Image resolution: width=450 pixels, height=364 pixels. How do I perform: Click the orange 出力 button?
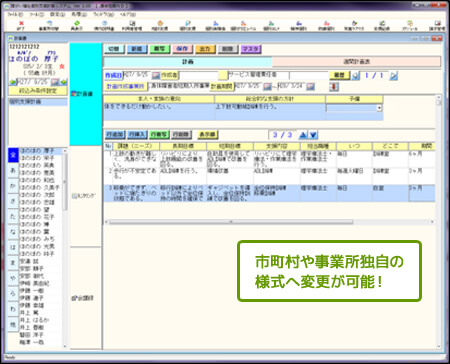(x=205, y=49)
